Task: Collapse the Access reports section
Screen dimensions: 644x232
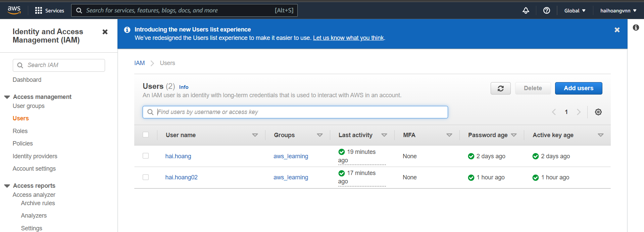Action: (x=7, y=186)
